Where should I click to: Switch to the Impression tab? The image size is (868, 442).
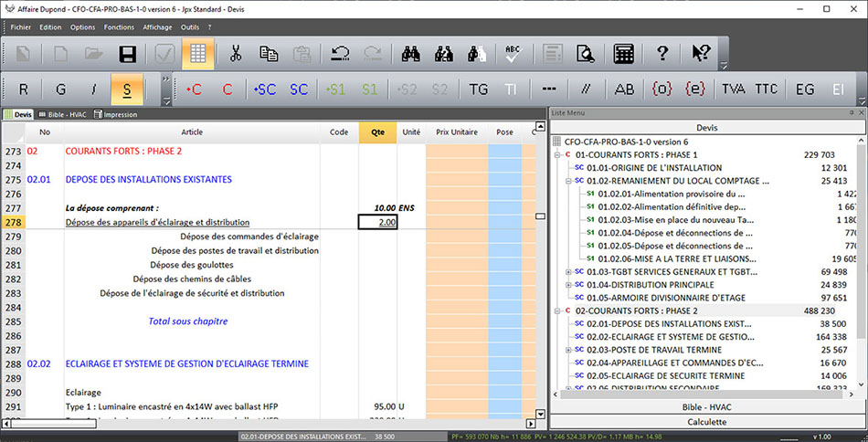click(115, 114)
